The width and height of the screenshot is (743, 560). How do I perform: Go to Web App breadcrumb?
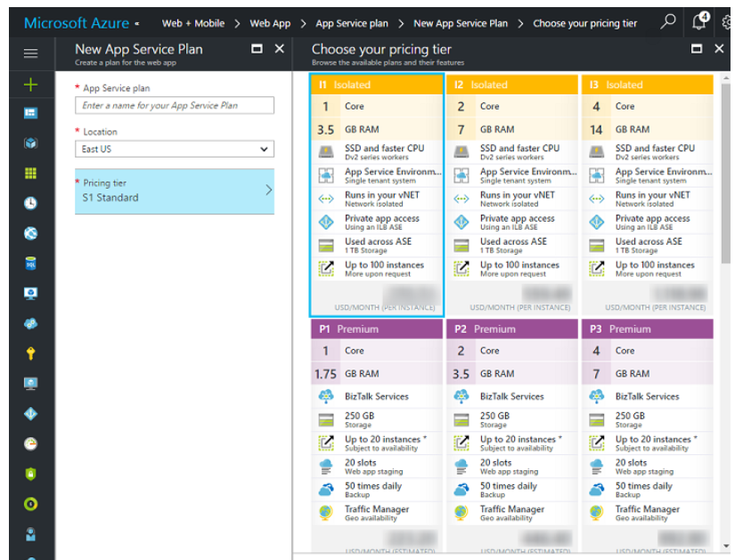point(270,23)
